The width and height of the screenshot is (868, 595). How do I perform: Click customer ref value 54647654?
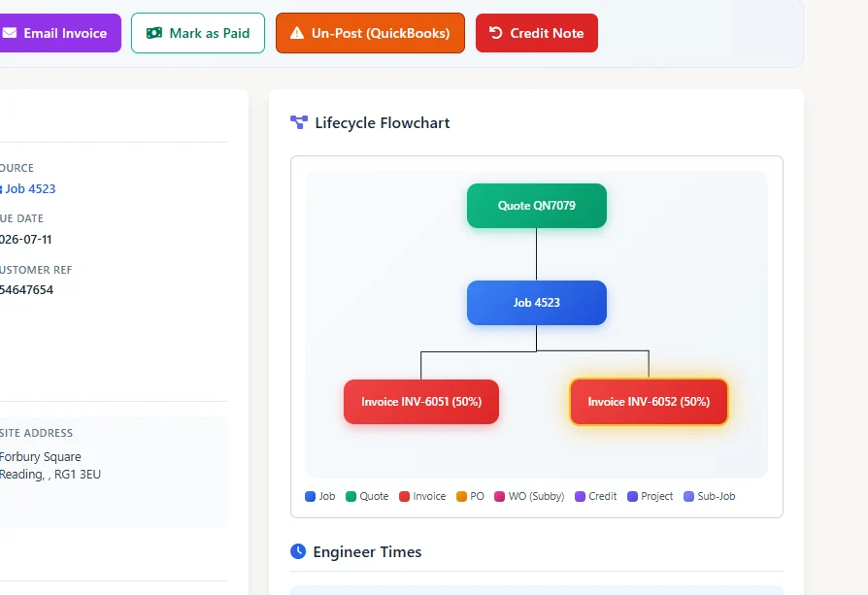(26, 290)
